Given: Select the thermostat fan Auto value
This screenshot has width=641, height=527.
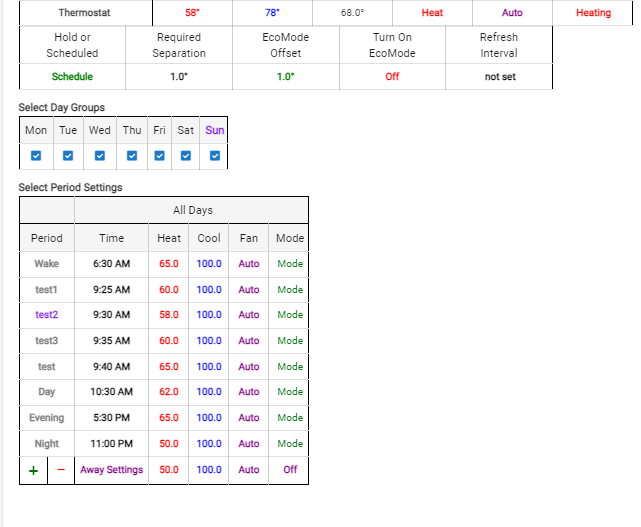Looking at the screenshot, I should pyautogui.click(x=512, y=13).
